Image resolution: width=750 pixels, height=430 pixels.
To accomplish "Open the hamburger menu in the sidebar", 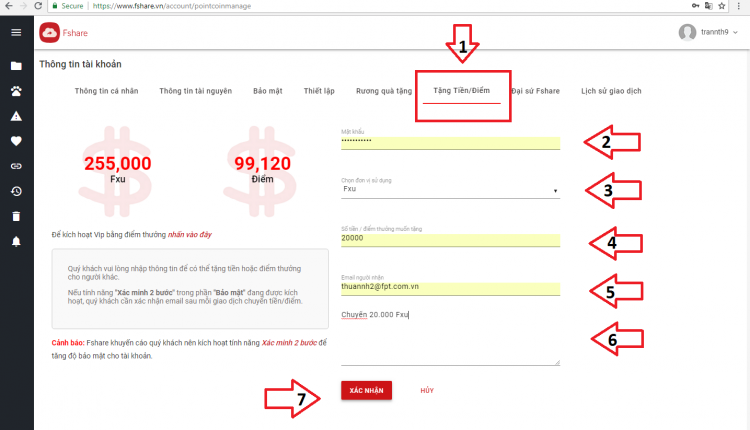I will point(16,33).
